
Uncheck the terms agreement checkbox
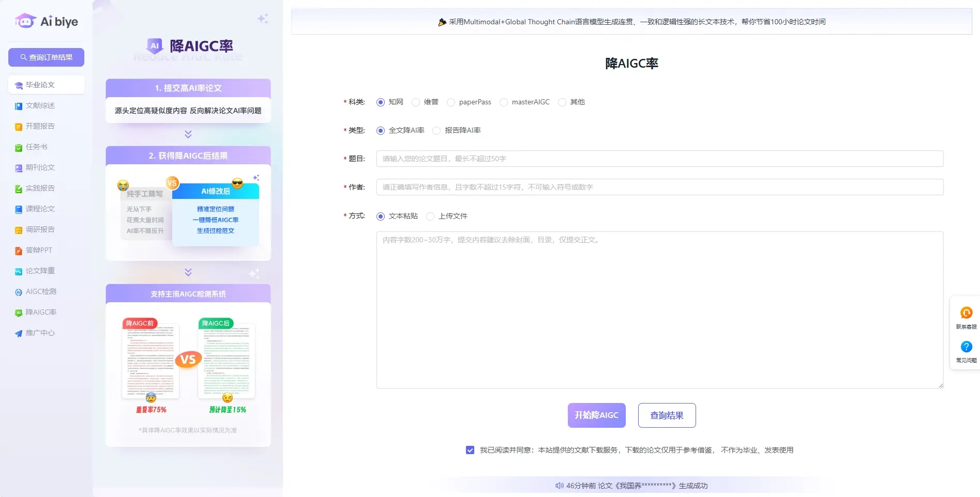pyautogui.click(x=470, y=450)
